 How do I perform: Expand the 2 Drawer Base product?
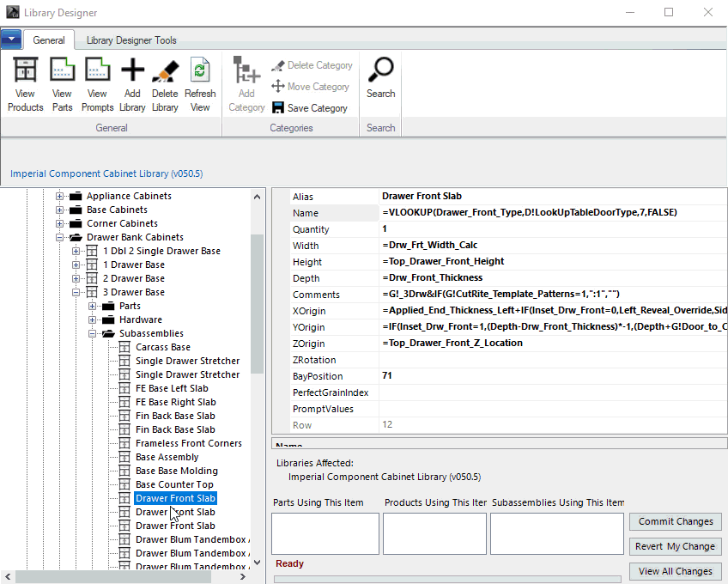[76, 278]
